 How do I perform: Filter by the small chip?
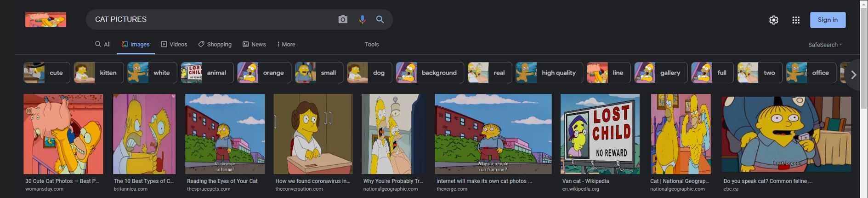pyautogui.click(x=319, y=73)
